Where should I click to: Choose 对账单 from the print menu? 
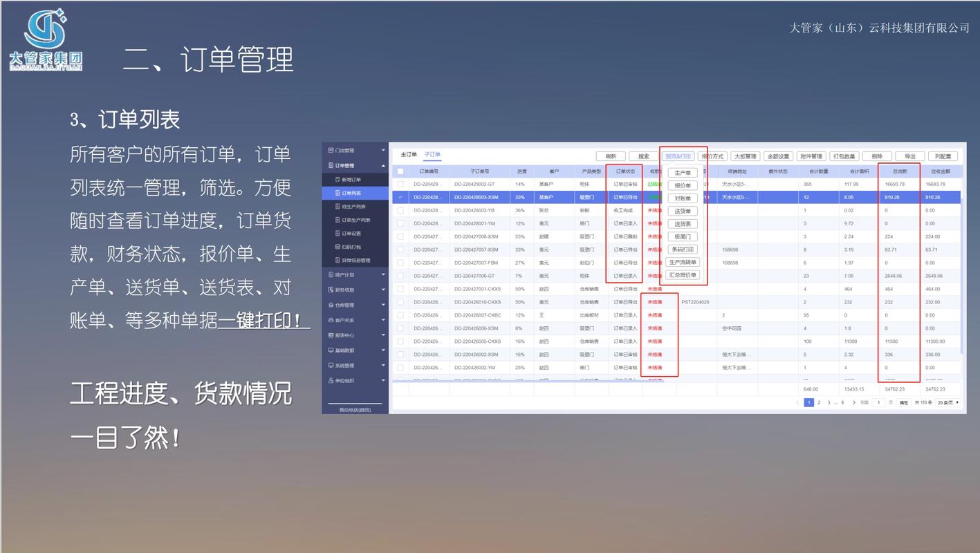tap(683, 198)
